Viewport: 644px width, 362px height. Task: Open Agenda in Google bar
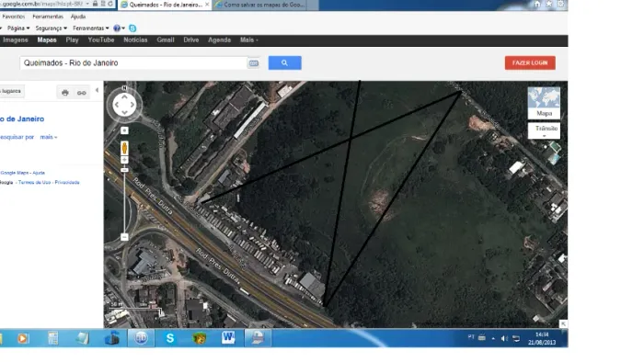click(x=219, y=40)
